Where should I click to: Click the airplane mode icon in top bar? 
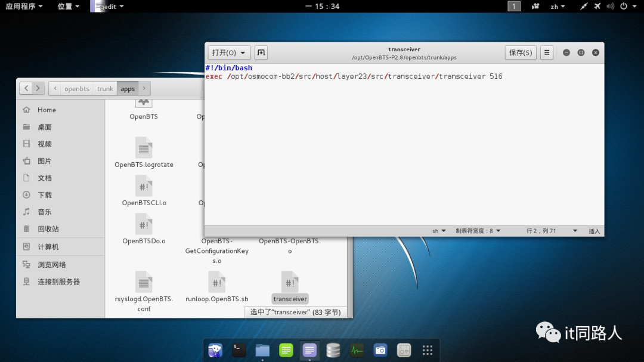[x=597, y=6]
